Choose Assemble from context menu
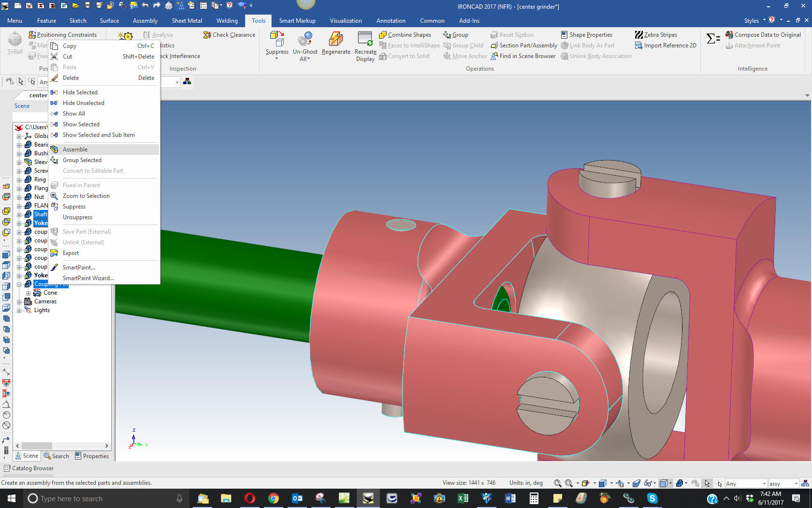The image size is (812, 508). (x=75, y=149)
